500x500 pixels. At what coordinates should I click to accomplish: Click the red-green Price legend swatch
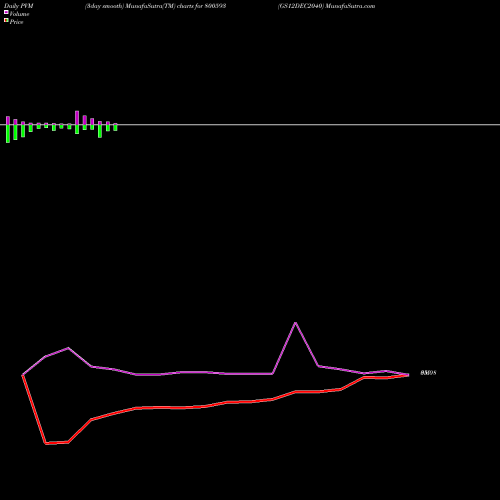[x=6, y=20]
